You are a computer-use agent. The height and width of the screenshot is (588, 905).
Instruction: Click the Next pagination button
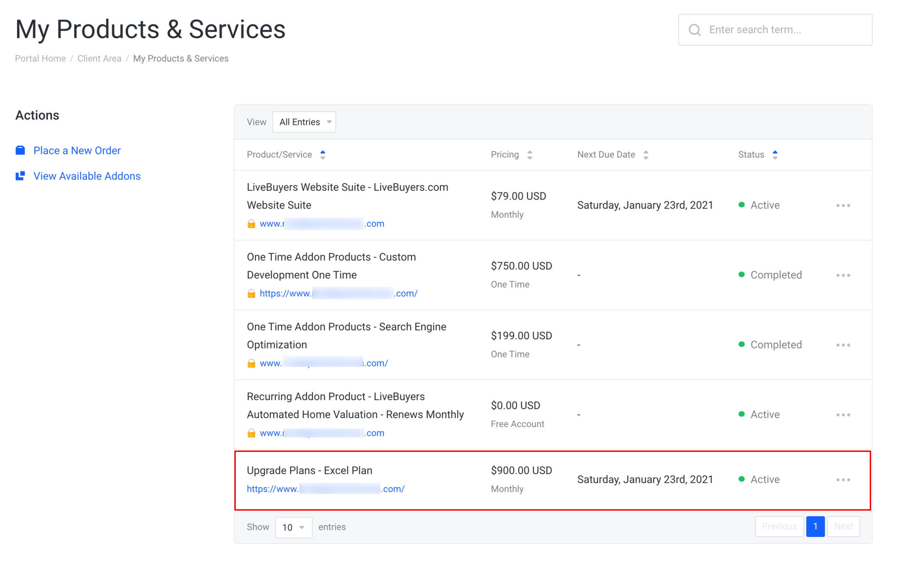(843, 527)
